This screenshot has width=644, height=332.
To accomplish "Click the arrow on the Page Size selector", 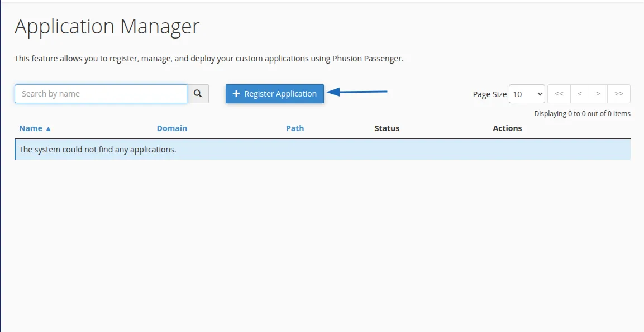I will (538, 94).
